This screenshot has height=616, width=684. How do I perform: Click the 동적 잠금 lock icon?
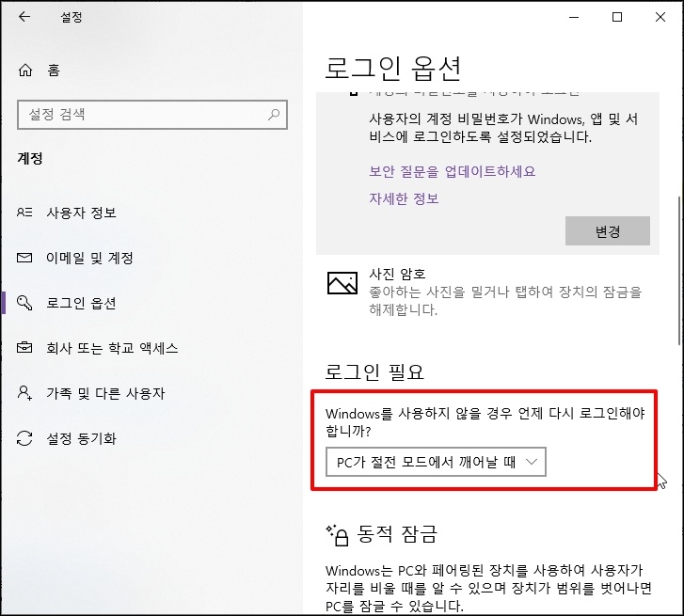point(337,534)
